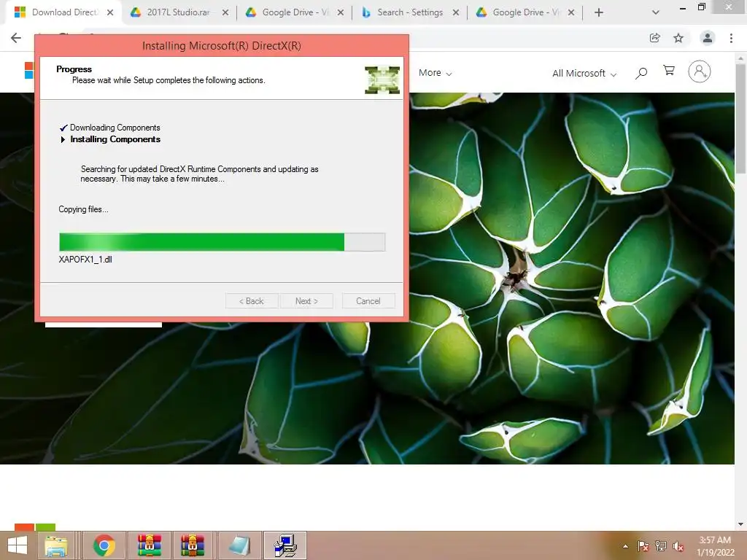Viewport: 747px width, 560px height.
Task: Switch to the 2017L Studio.rar tab
Action: 178,12
